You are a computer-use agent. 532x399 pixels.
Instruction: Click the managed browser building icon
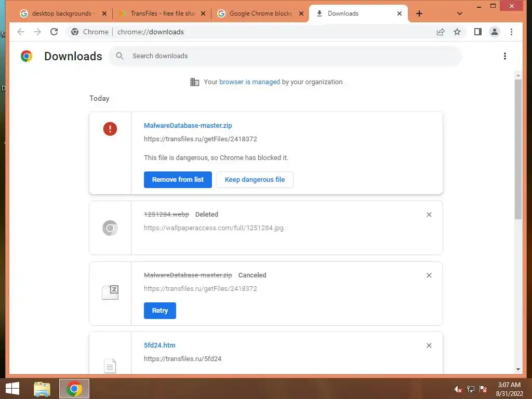[195, 82]
